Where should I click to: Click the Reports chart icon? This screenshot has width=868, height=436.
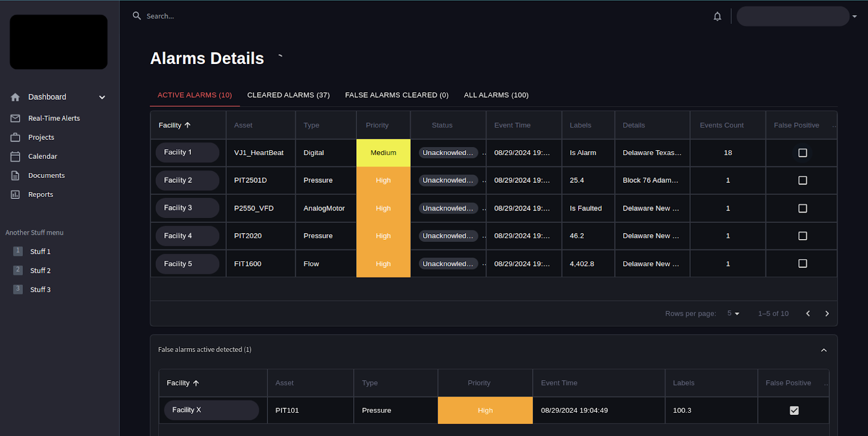15,194
